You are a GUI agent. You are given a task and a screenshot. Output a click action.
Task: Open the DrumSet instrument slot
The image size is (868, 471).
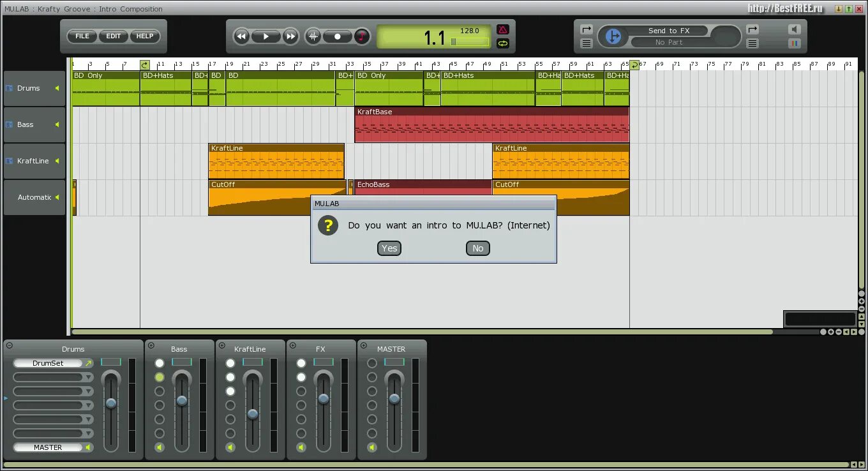[x=48, y=363]
